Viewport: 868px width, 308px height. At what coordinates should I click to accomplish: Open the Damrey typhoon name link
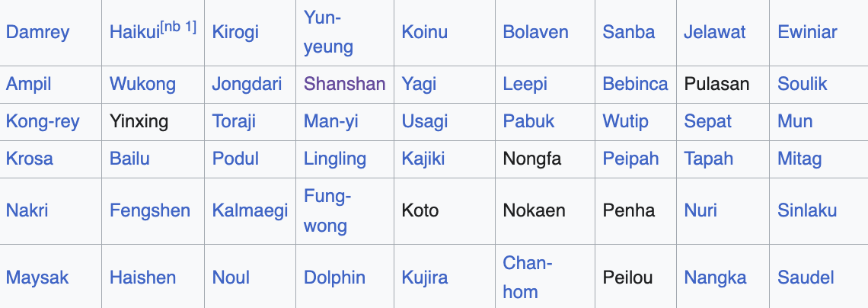coord(37,32)
